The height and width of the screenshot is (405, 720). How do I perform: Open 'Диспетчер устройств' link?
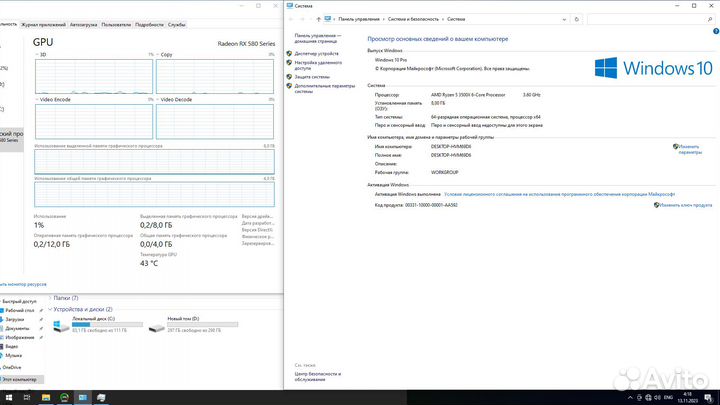[316, 54]
